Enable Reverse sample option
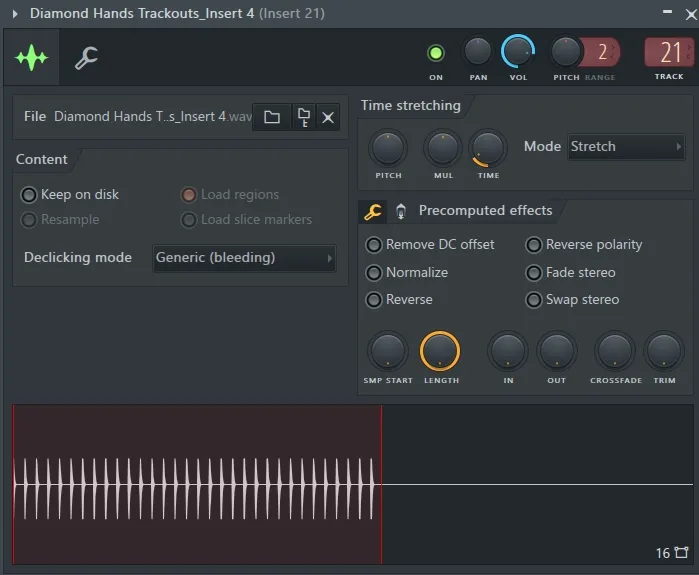This screenshot has height=575, width=699. click(x=399, y=300)
